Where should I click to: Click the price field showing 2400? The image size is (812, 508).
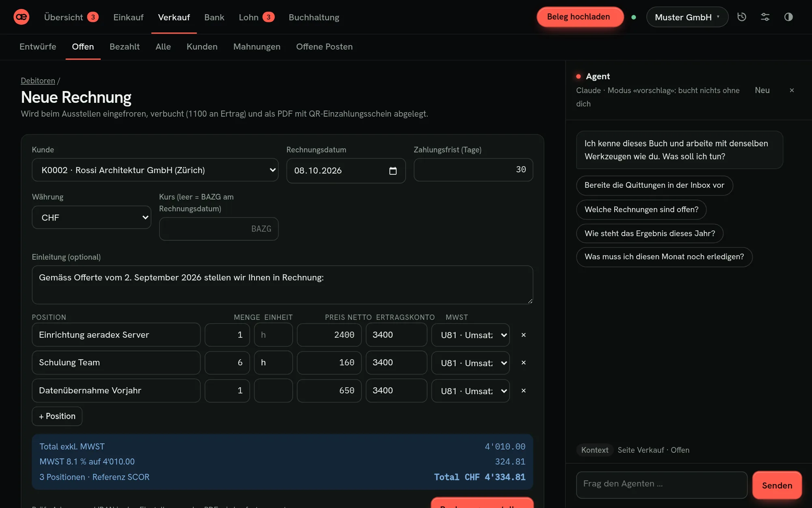click(329, 335)
